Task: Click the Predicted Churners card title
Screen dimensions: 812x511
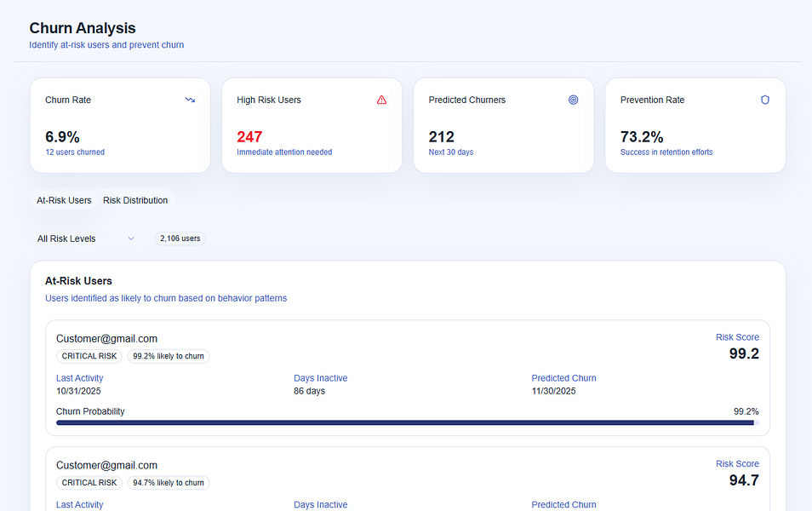Action: coord(467,100)
